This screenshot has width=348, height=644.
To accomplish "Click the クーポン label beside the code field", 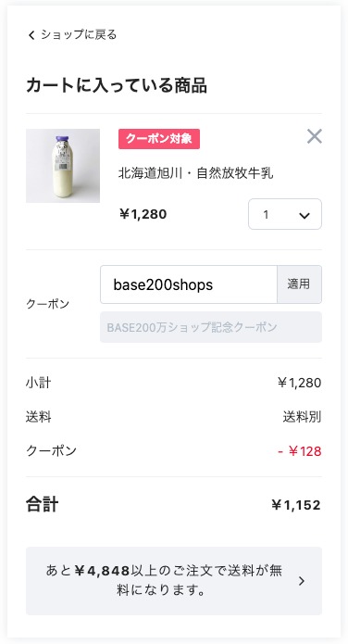I will point(47,304).
